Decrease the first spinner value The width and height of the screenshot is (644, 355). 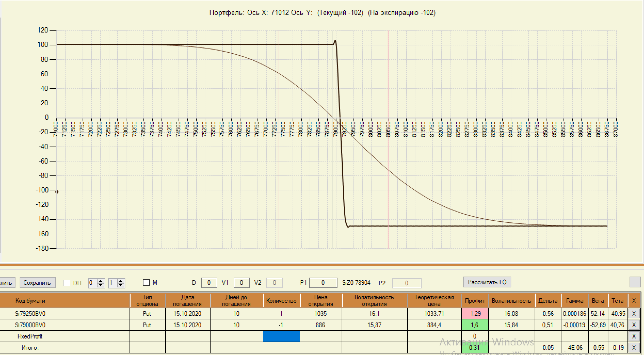(101, 285)
